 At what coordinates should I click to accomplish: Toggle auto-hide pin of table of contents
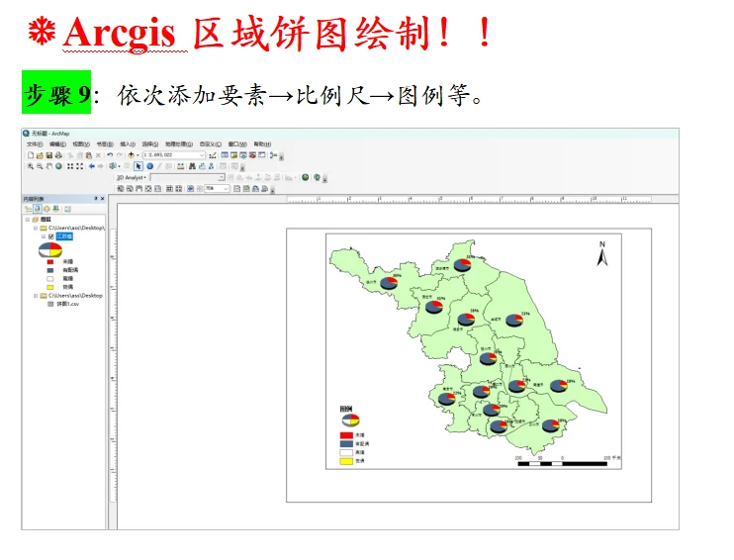(x=96, y=199)
